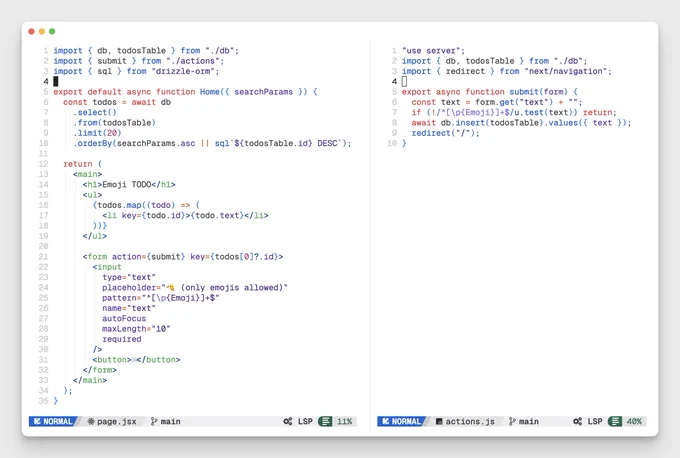This screenshot has width=680, height=458.
Task: Click the green lines icon next to 40%
Action: click(615, 421)
